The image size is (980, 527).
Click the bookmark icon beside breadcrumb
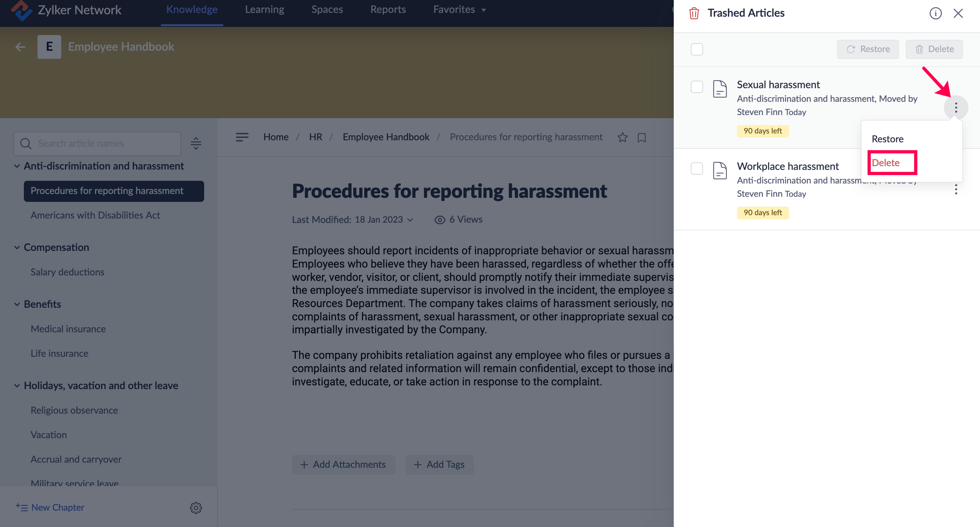point(642,137)
